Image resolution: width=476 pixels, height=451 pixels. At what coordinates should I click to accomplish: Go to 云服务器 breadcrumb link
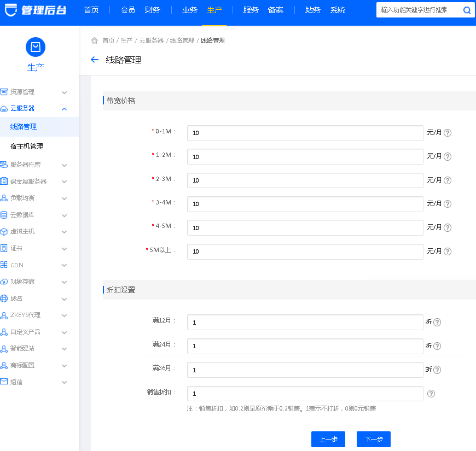point(151,40)
